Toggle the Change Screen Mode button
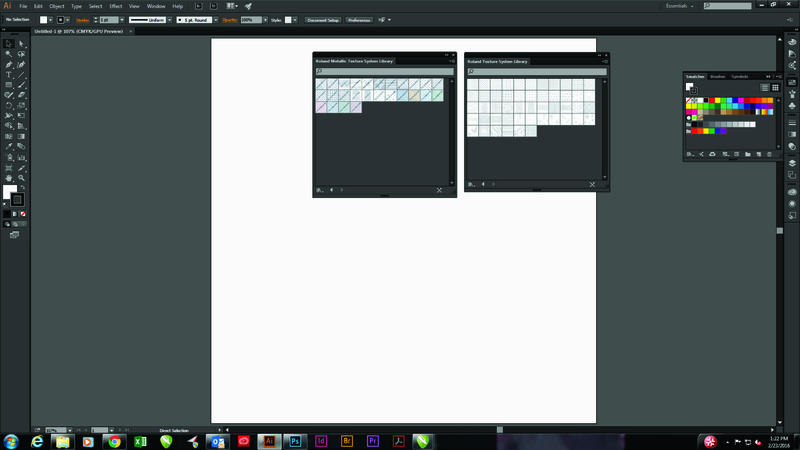 (x=14, y=235)
